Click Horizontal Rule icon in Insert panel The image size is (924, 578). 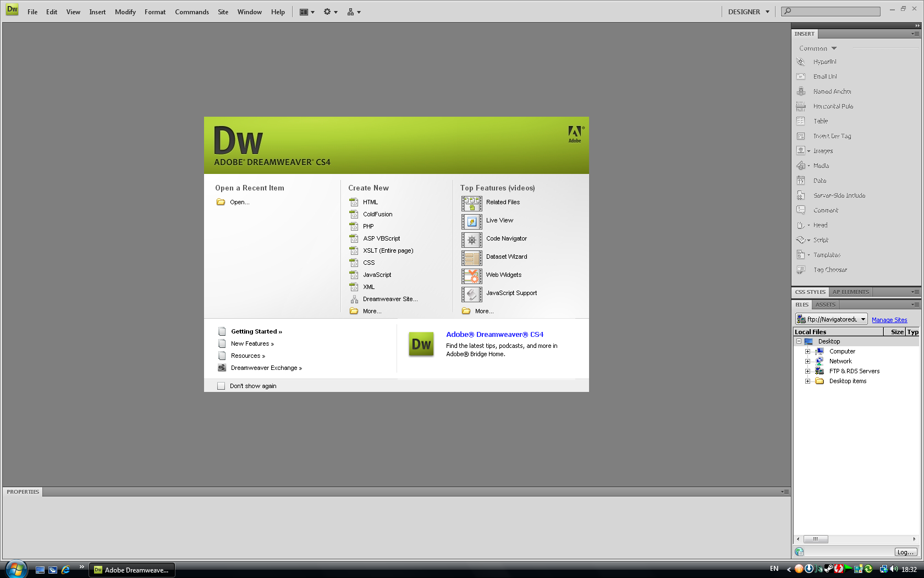click(x=801, y=106)
